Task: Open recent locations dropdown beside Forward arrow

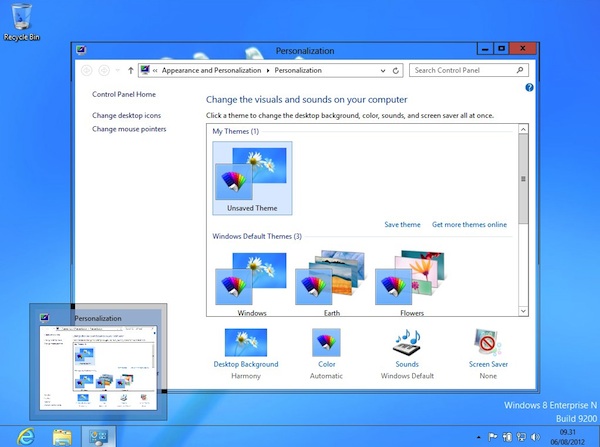Action: point(118,70)
